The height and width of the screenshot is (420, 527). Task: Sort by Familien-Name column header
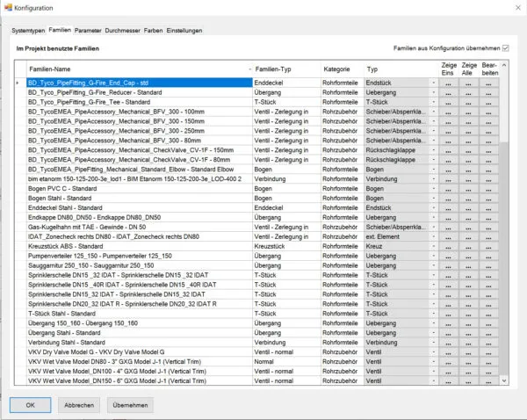(140, 69)
